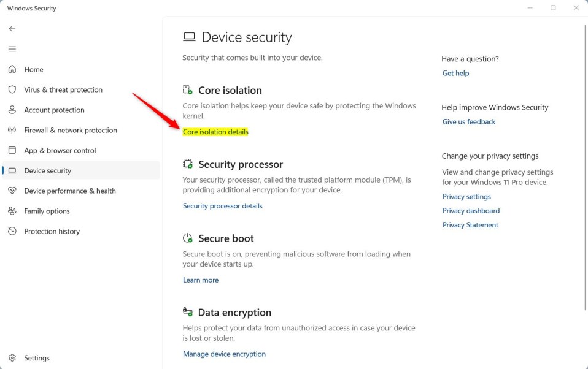The image size is (588, 369).
Task: Select the Virus & threat protection shield icon
Action: pyautogui.click(x=12, y=89)
